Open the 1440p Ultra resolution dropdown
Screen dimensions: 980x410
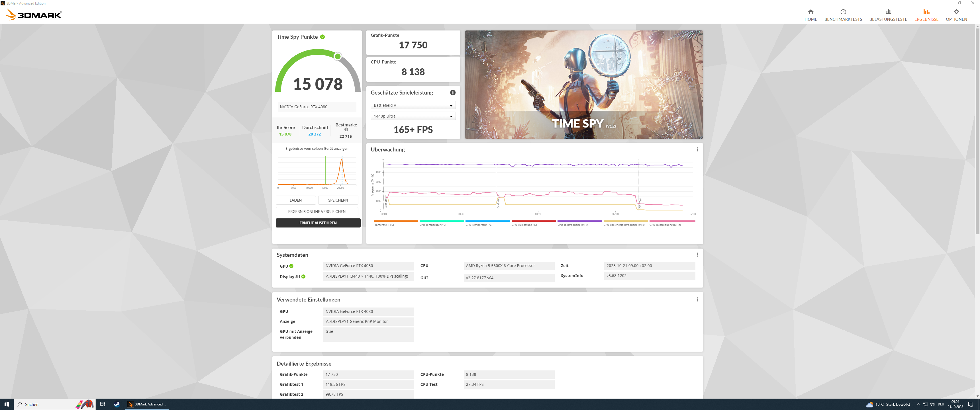coord(413,116)
